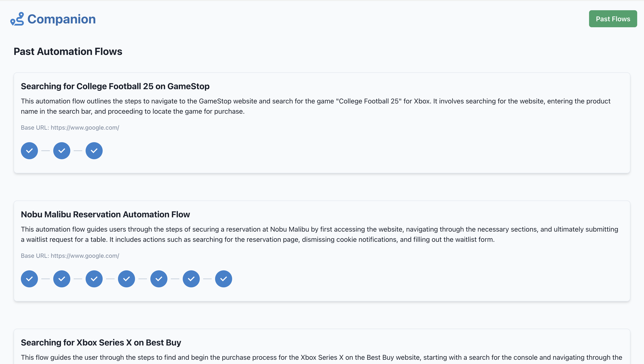Click fifth step circle of Nobu Malibu flow
This screenshot has height=364, width=644.
159,279
